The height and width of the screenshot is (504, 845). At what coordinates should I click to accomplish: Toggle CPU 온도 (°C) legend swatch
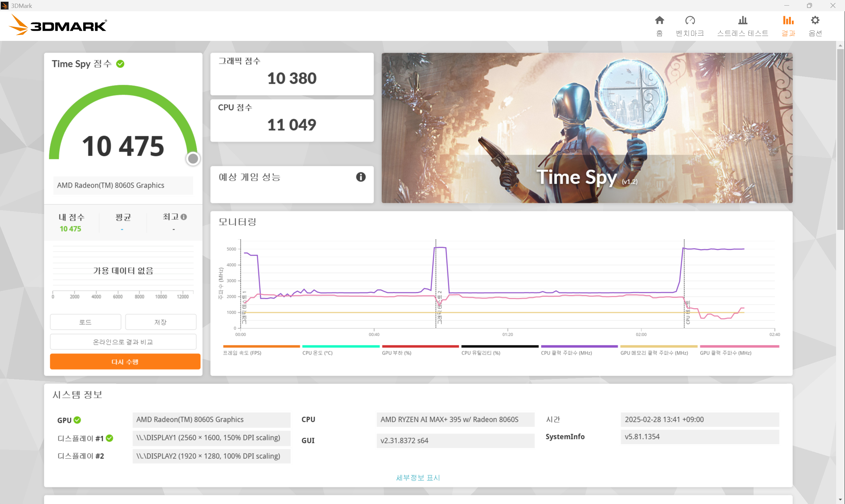point(341,346)
